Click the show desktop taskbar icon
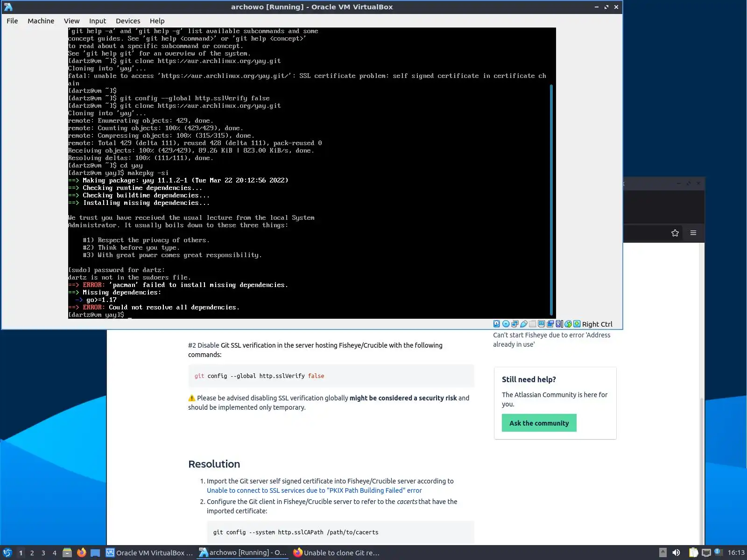 click(95, 553)
